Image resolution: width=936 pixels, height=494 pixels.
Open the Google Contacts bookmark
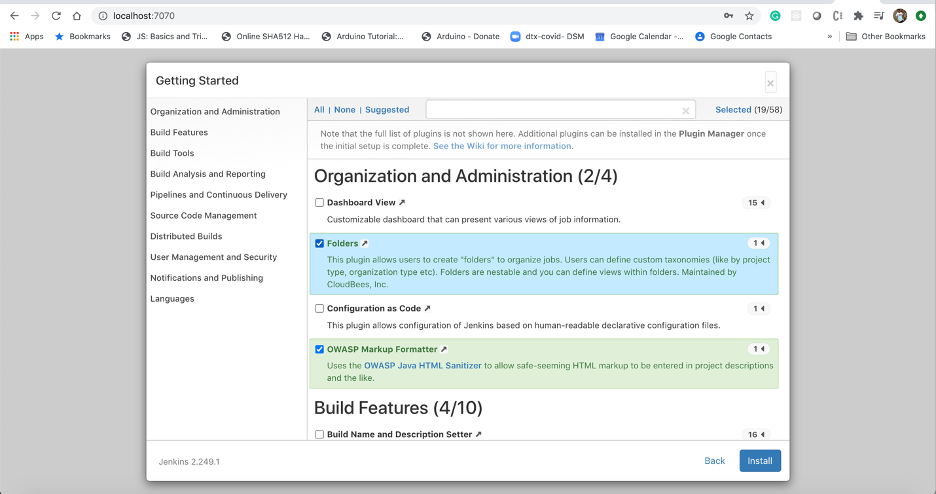click(733, 36)
